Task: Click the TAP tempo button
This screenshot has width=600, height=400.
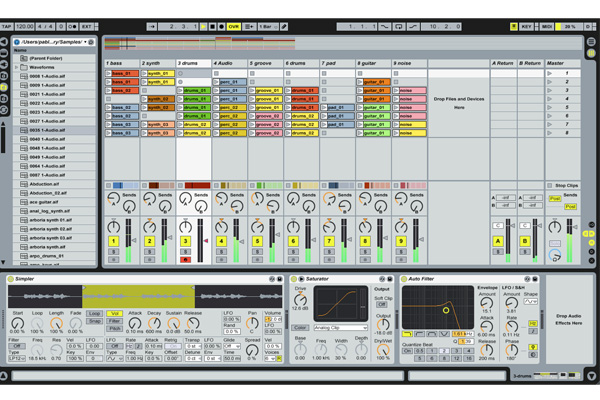Action: (7, 26)
